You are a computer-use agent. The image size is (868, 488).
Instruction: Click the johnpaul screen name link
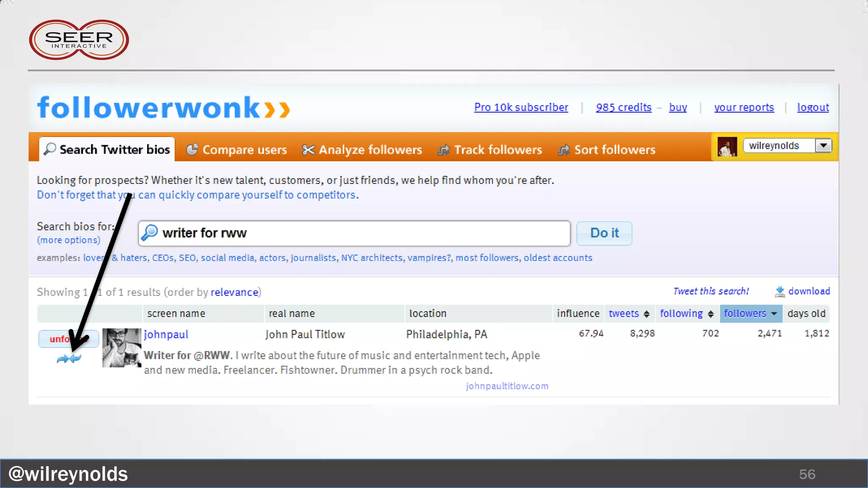point(166,334)
